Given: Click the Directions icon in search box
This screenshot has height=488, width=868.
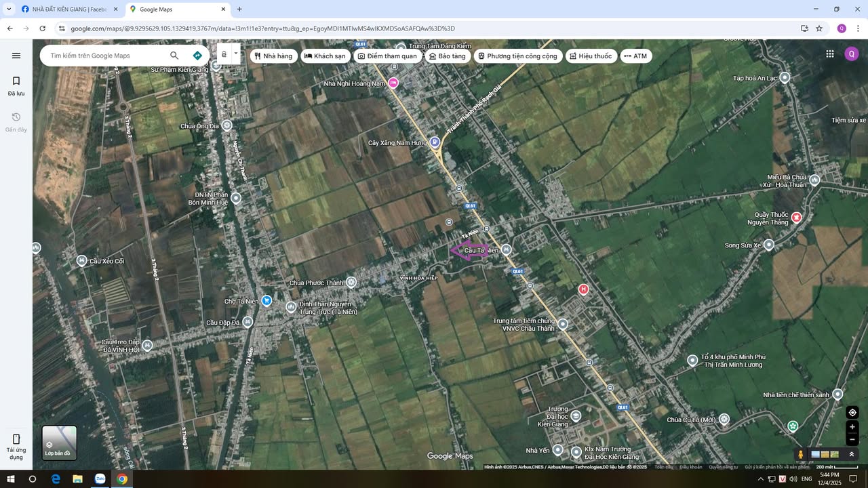Looking at the screenshot, I should 197,56.
